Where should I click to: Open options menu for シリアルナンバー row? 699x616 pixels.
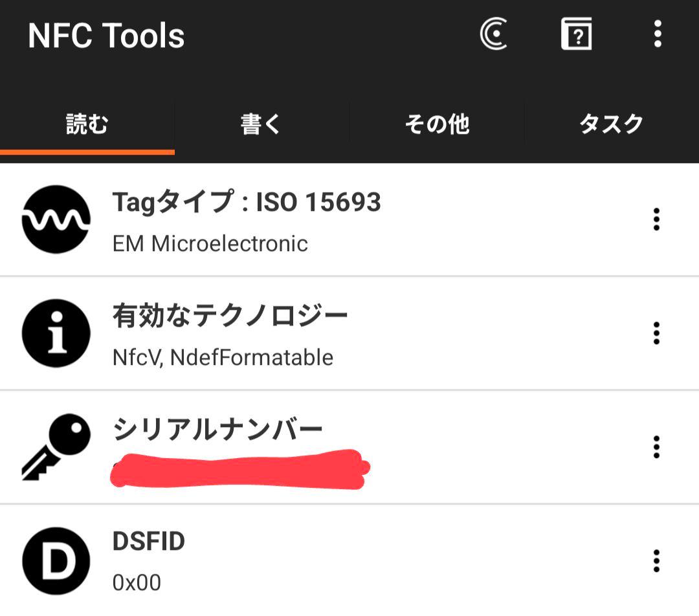click(x=656, y=447)
